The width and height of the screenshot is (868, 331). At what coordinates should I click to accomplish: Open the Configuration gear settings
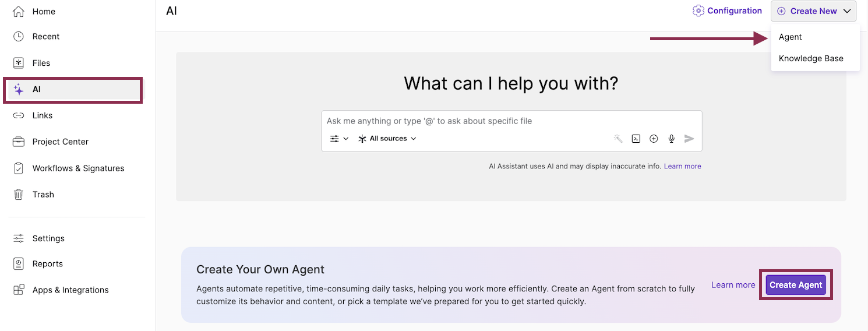(x=727, y=11)
